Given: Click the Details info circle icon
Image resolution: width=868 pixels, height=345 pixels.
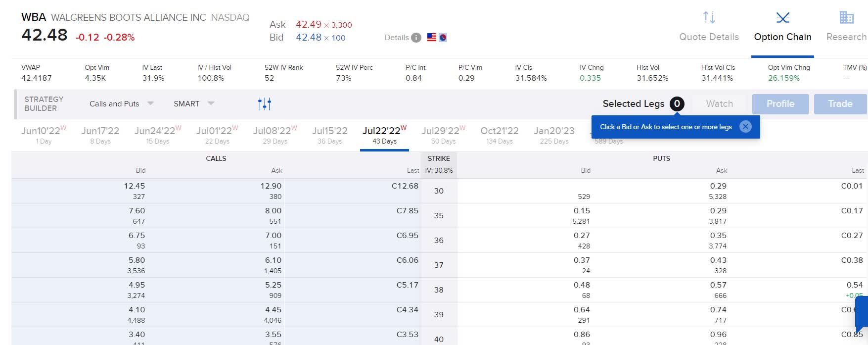Looking at the screenshot, I should pos(416,38).
